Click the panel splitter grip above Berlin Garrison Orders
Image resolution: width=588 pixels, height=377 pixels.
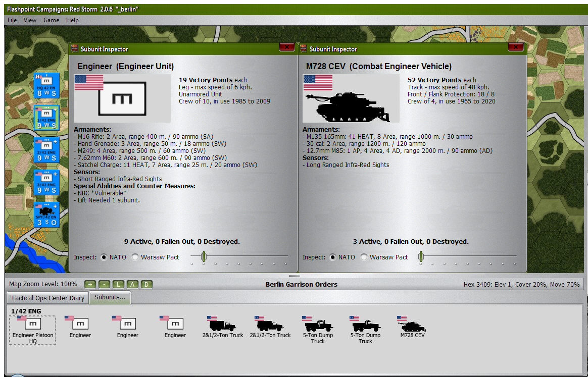(x=295, y=276)
